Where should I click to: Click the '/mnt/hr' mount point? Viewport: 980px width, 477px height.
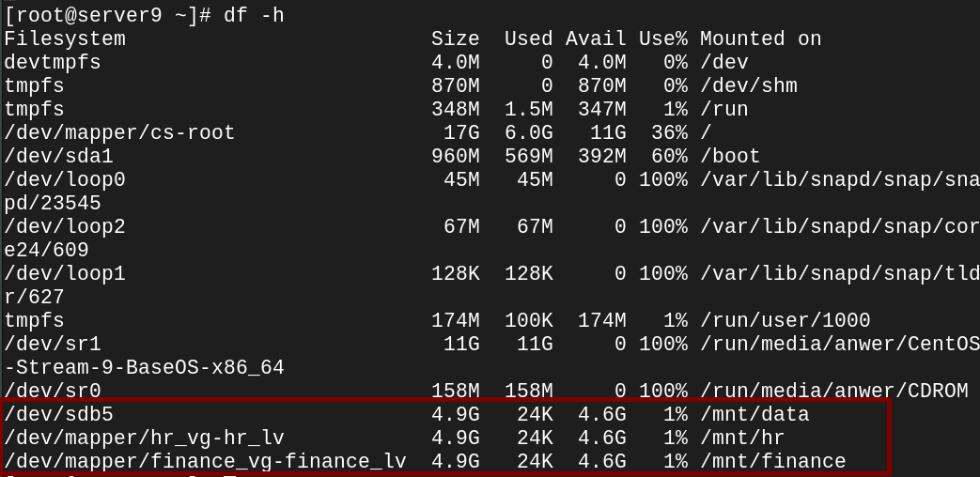click(742, 439)
